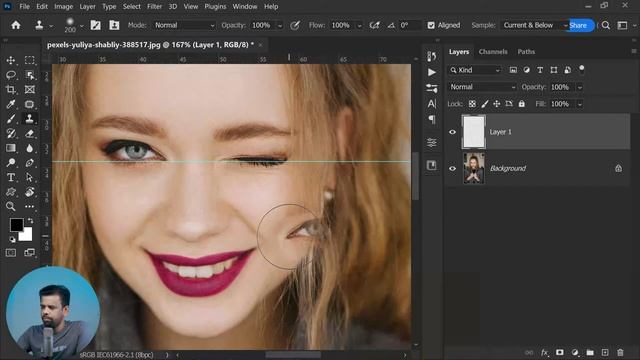Open the Search icon in options bar
The image size is (640, 360).
[606, 25]
